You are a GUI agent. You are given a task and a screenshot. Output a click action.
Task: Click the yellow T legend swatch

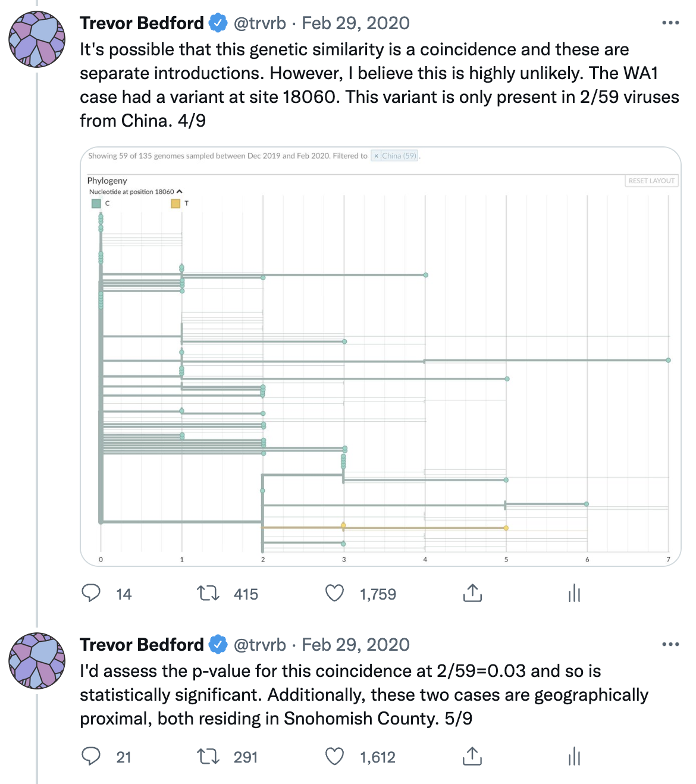point(175,203)
